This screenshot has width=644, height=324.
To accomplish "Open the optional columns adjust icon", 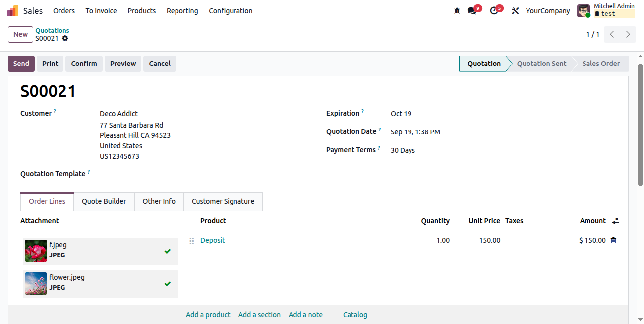I will pyautogui.click(x=616, y=221).
